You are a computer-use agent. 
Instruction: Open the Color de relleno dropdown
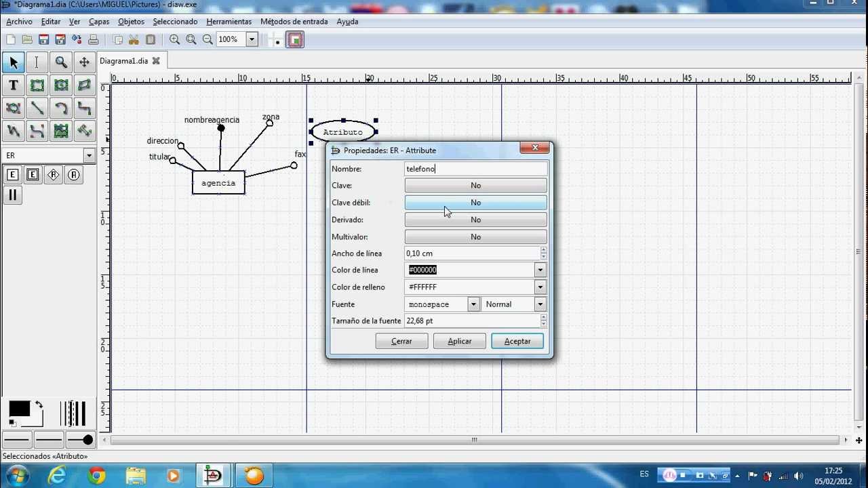pyautogui.click(x=540, y=287)
